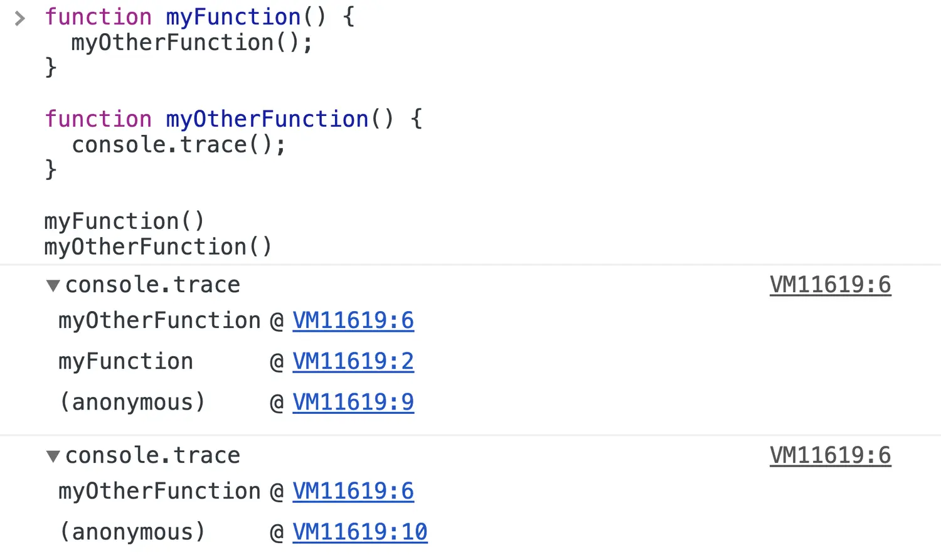The image size is (941, 560).
Task: Click second trace's gray VM11619:6 source location
Action: pos(831,455)
